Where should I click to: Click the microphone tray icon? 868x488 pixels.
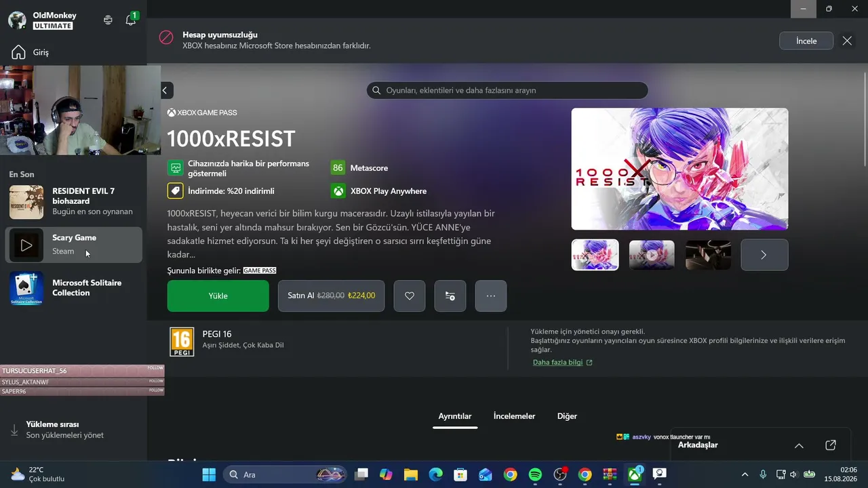click(763, 474)
